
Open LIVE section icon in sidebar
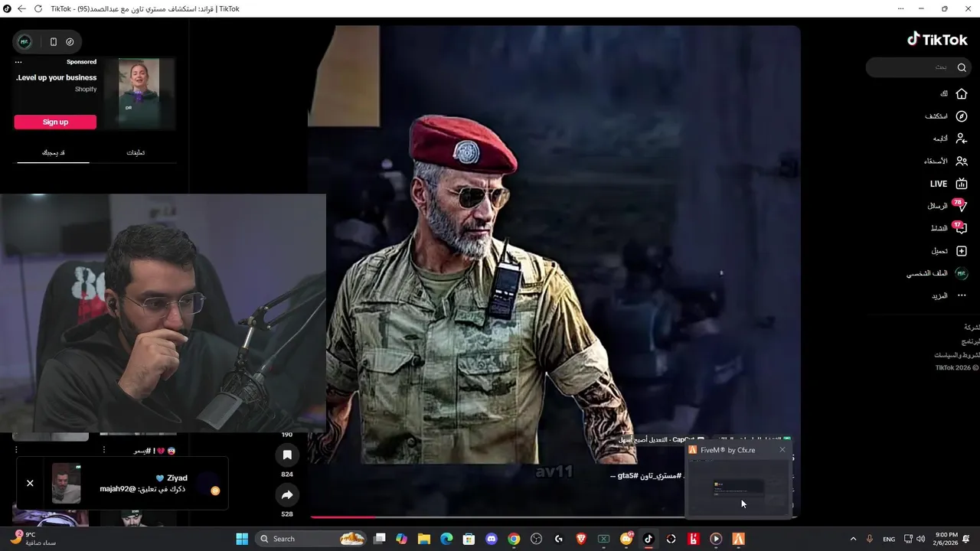coord(962,184)
